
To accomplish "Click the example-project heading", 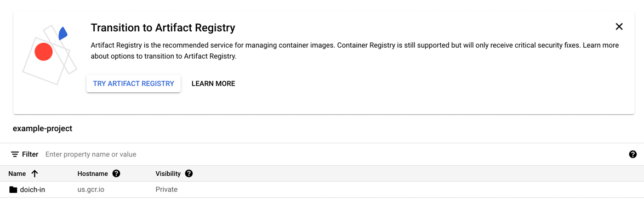I will click(43, 129).
